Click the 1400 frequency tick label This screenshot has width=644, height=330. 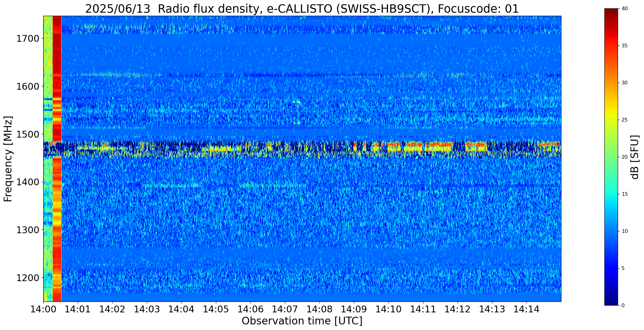click(x=28, y=182)
